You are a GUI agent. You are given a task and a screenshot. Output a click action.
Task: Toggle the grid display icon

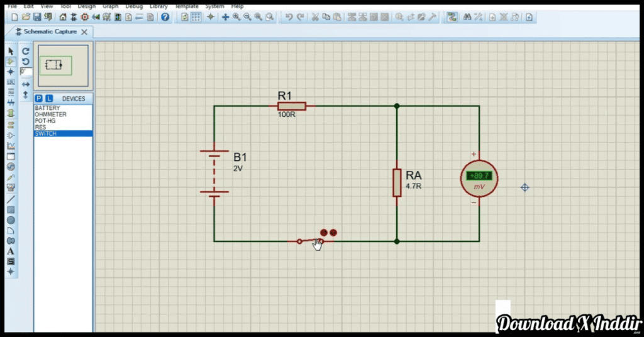click(196, 17)
